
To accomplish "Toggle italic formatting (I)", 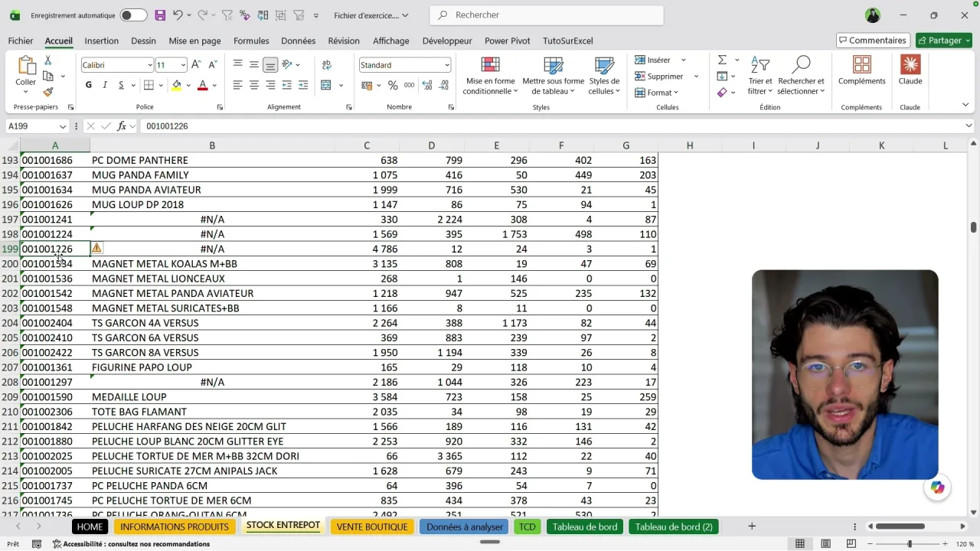I will (x=105, y=85).
